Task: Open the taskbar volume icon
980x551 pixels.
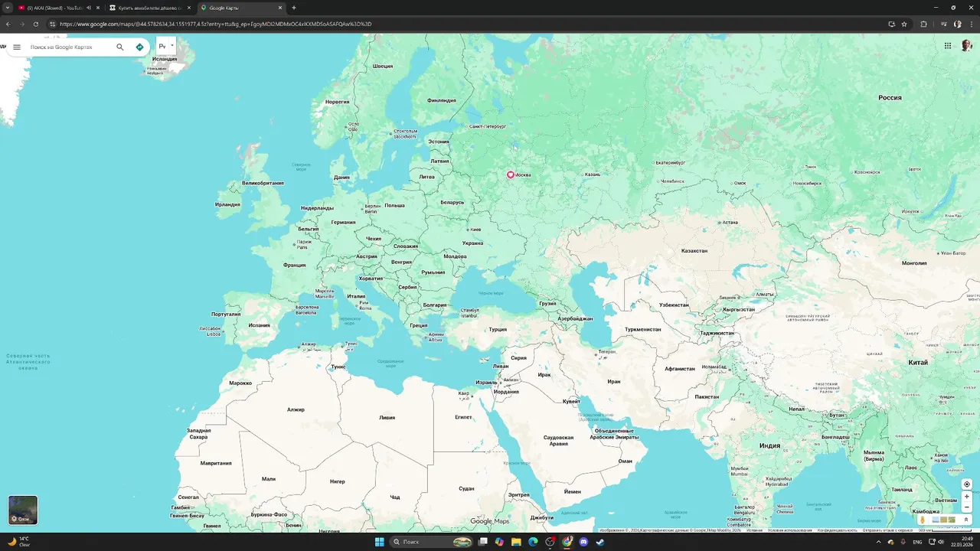Action: point(941,542)
